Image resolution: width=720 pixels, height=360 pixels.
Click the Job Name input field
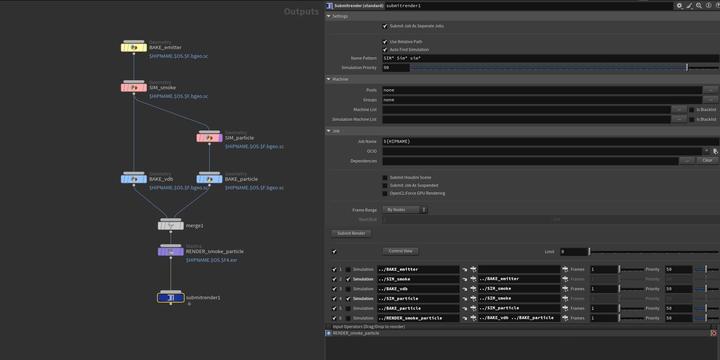[x=550, y=141]
